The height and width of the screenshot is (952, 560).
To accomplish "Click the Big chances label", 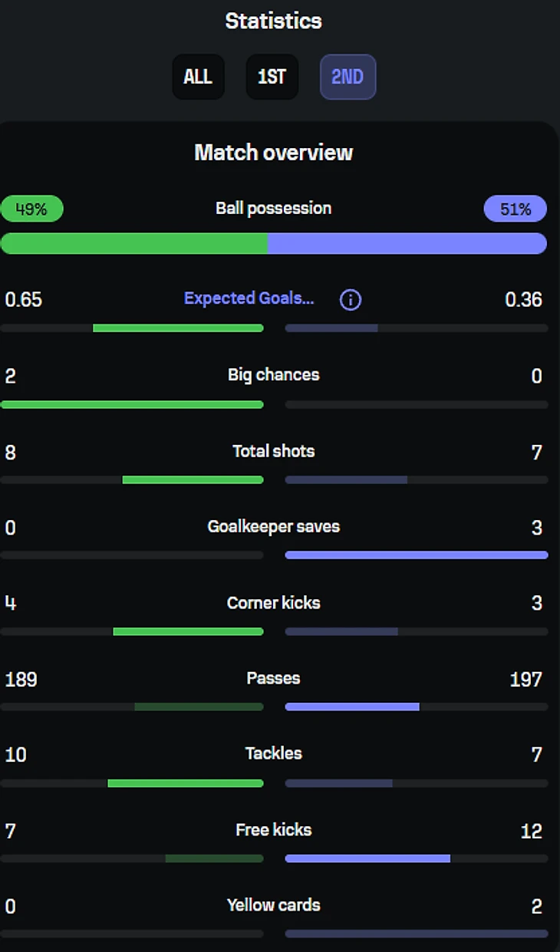I will click(273, 374).
